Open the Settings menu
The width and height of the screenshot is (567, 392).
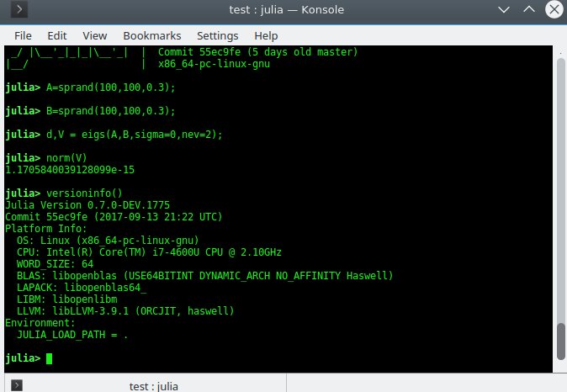[x=217, y=36]
